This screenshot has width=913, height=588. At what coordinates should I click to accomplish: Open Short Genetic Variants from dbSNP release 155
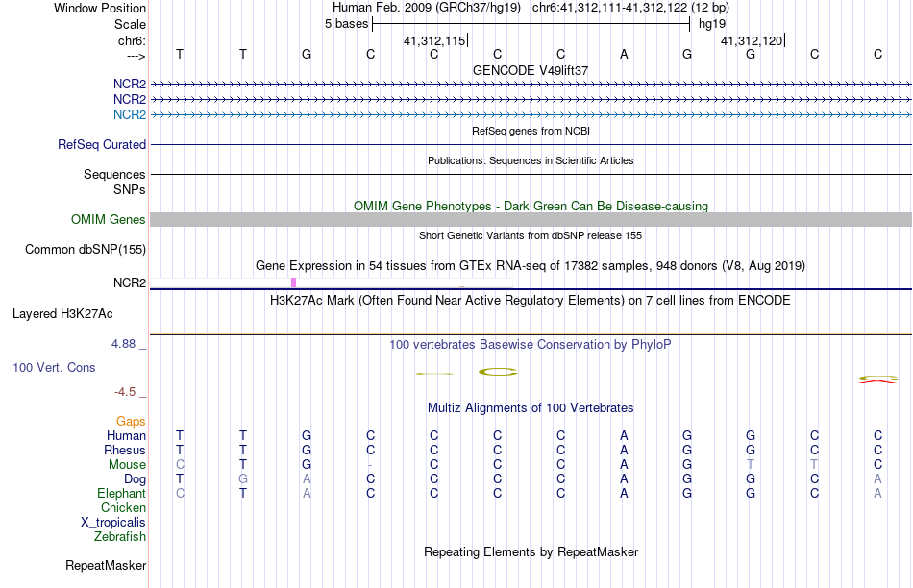(x=531, y=235)
